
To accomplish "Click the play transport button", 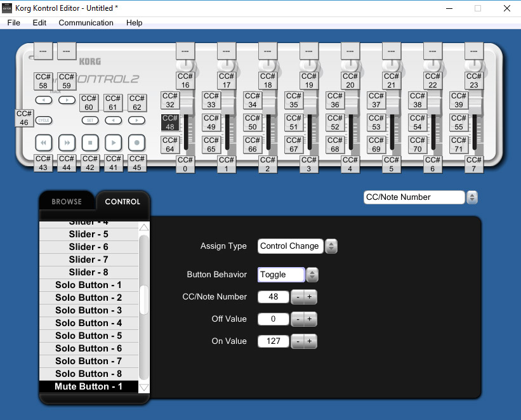I will (x=114, y=143).
